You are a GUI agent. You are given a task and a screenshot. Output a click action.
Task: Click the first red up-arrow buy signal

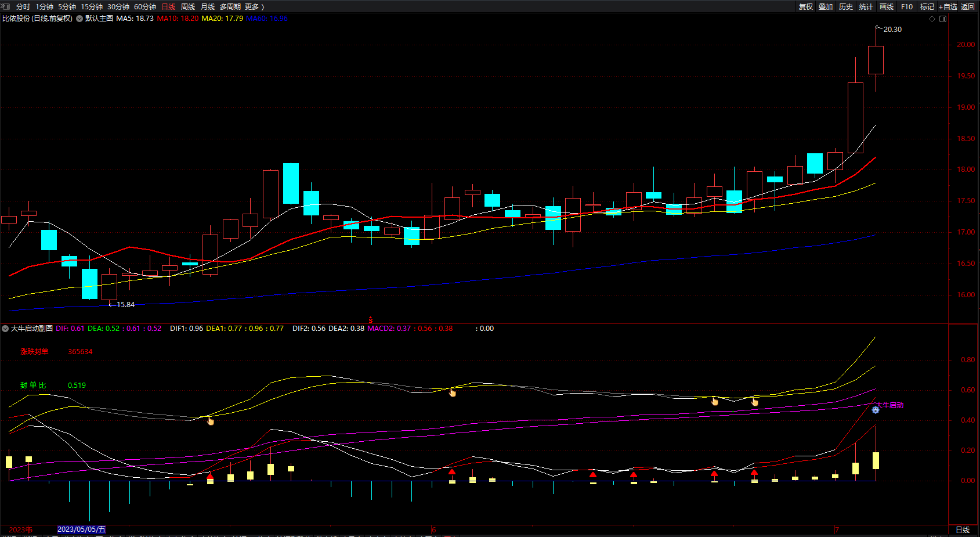tap(210, 477)
